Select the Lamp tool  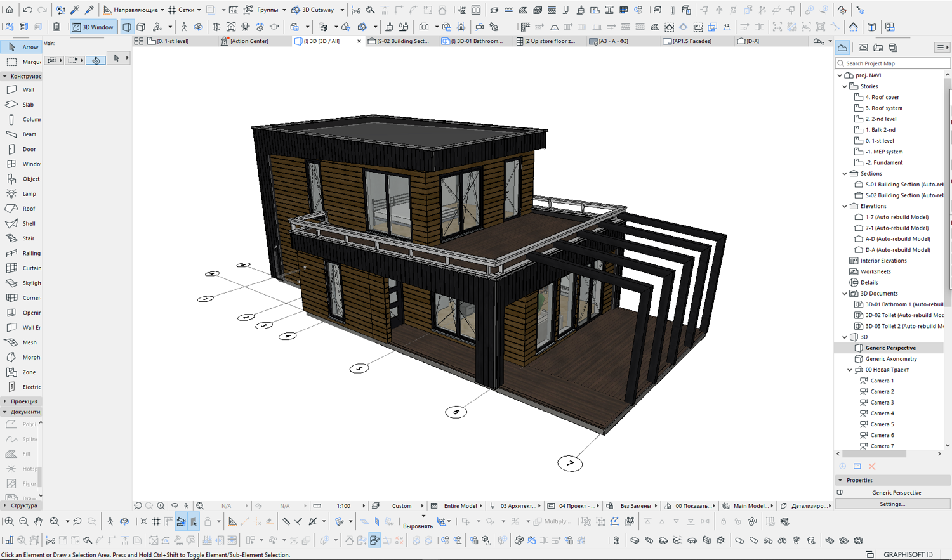pyautogui.click(x=21, y=194)
